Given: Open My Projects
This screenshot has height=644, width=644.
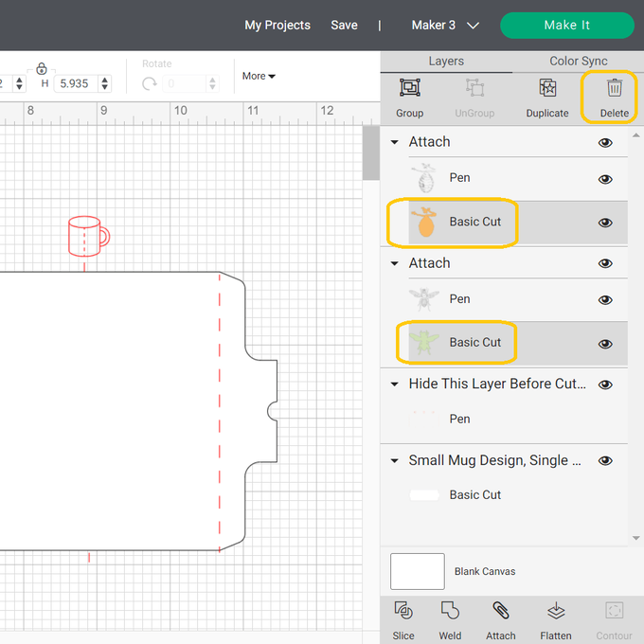Looking at the screenshot, I should 277,26.
